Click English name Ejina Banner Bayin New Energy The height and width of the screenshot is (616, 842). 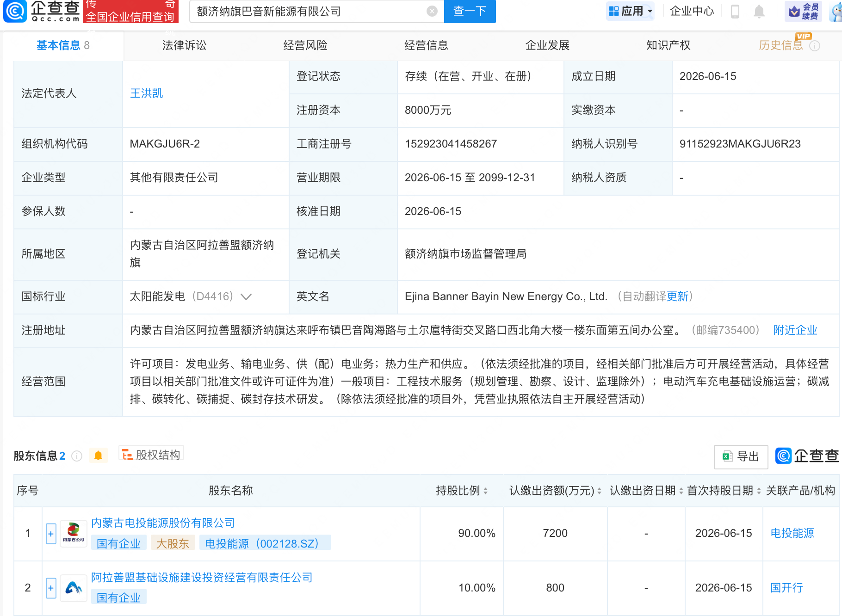(506, 296)
